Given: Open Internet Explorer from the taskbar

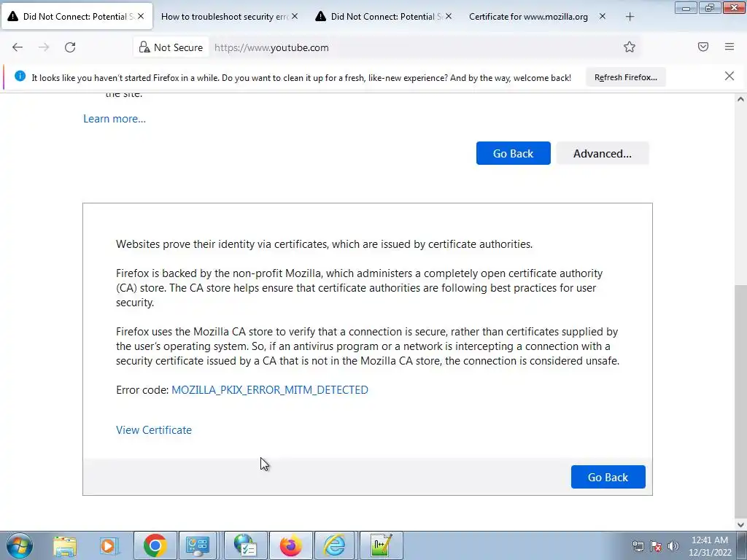Looking at the screenshot, I should click(334, 545).
